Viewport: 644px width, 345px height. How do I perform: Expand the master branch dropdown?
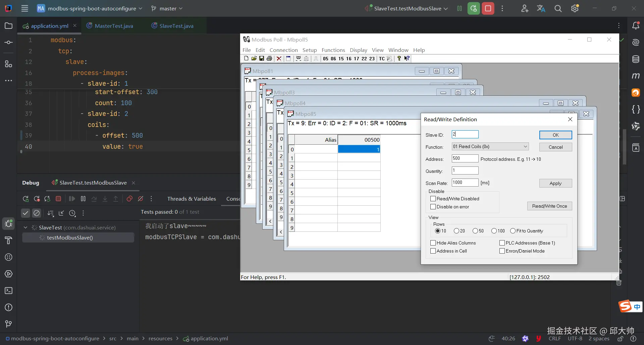click(167, 9)
